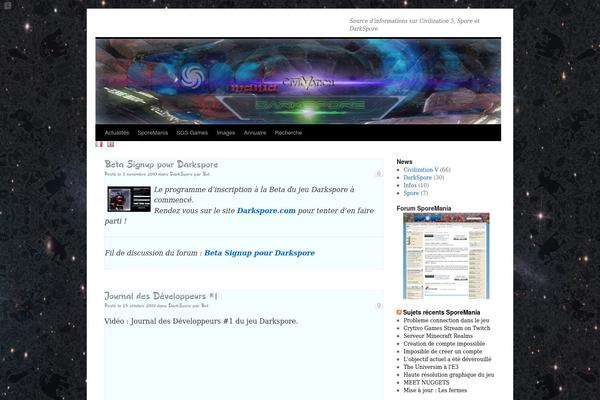Open Beta Signup post thumbnail image
This screenshot has width=600, height=400.
tap(129, 199)
